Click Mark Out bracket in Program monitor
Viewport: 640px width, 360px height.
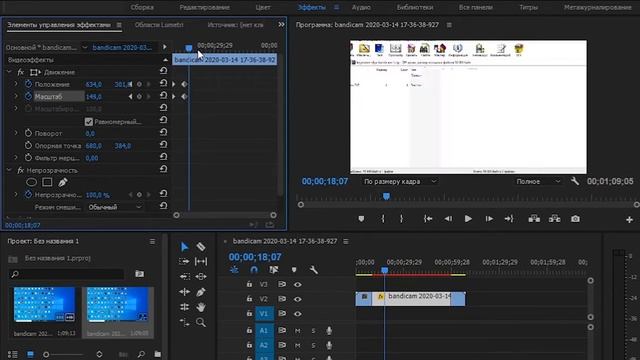401,219
